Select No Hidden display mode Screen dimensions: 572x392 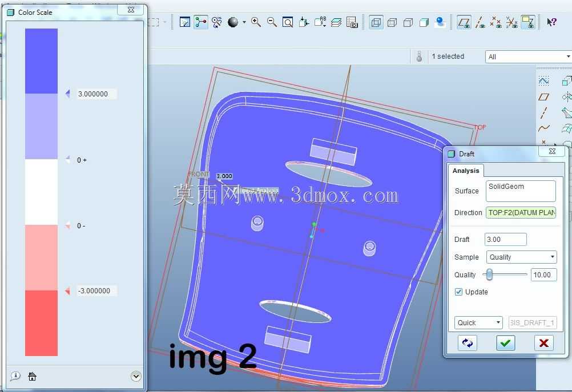coord(408,23)
